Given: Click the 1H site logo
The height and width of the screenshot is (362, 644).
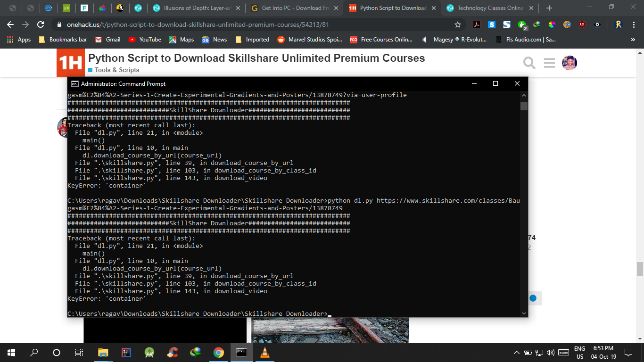Looking at the screenshot, I should [71, 63].
